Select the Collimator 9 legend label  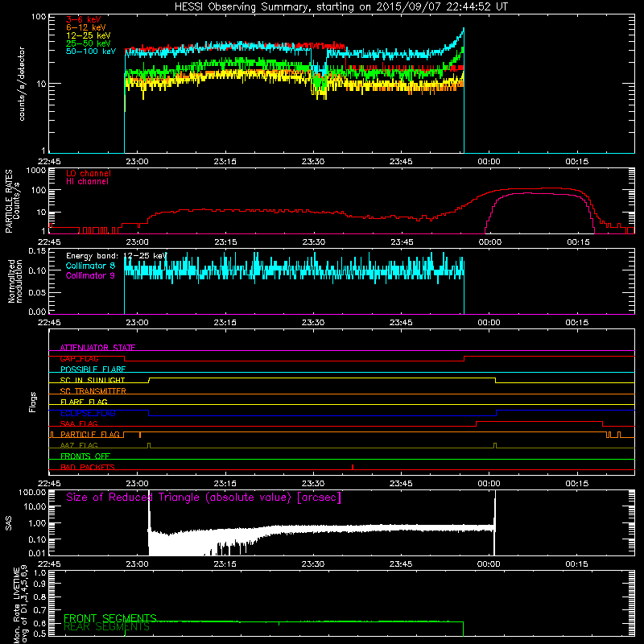91,275
